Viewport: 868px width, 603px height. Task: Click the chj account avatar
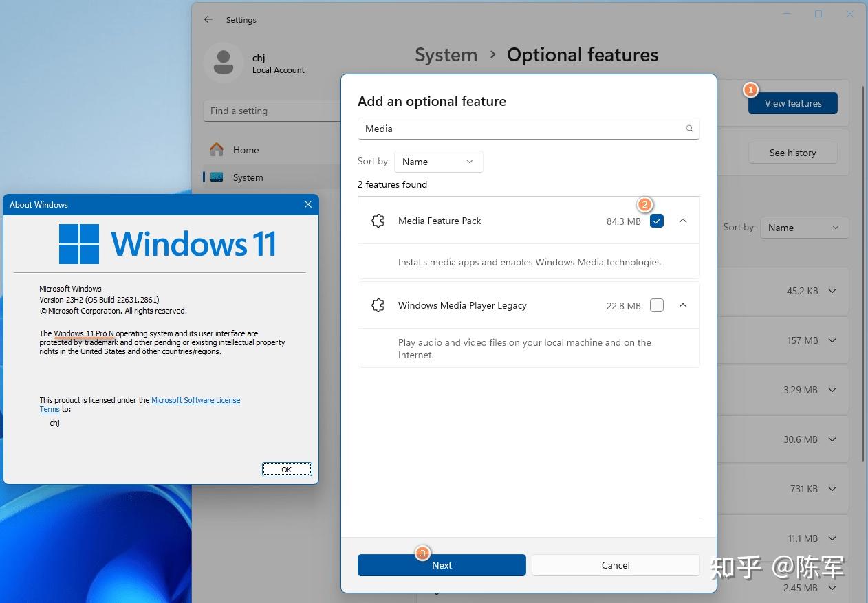click(223, 63)
